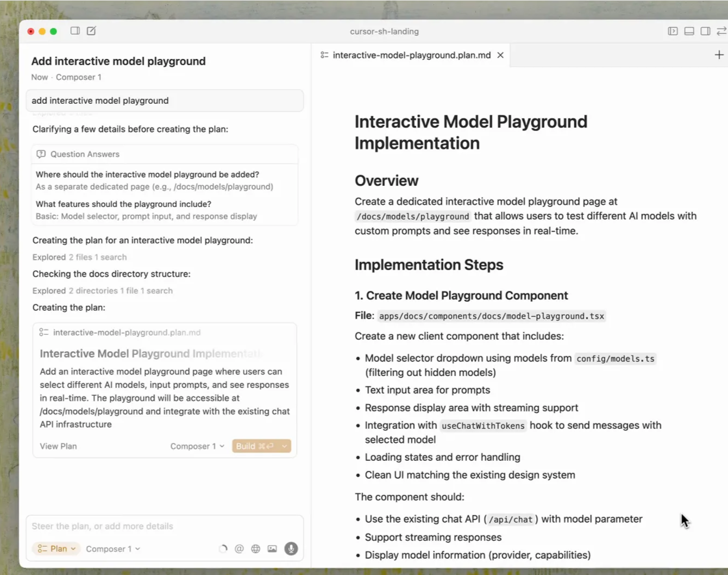Click the window title 'cursor-sh-landing'

[x=384, y=32]
